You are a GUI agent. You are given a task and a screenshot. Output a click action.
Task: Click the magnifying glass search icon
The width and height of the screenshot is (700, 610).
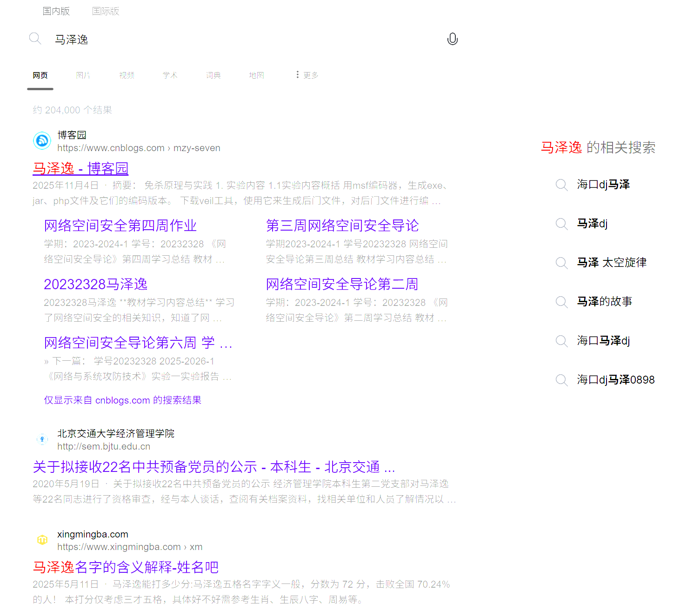click(35, 39)
